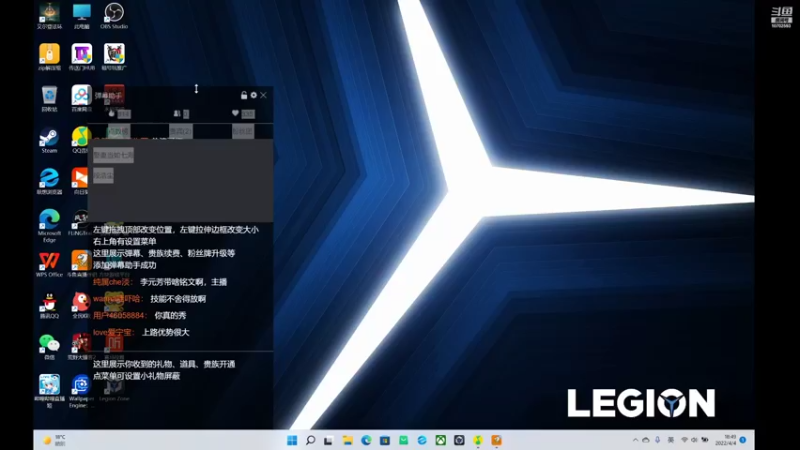Select the Recycle Bin (回收站) icon
Image resolution: width=800 pixels, height=450 pixels.
[49, 98]
